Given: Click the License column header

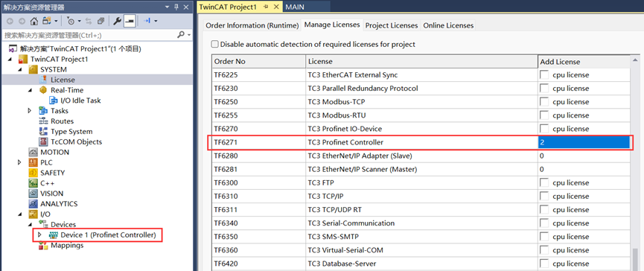Looking at the screenshot, I should click(422, 62).
